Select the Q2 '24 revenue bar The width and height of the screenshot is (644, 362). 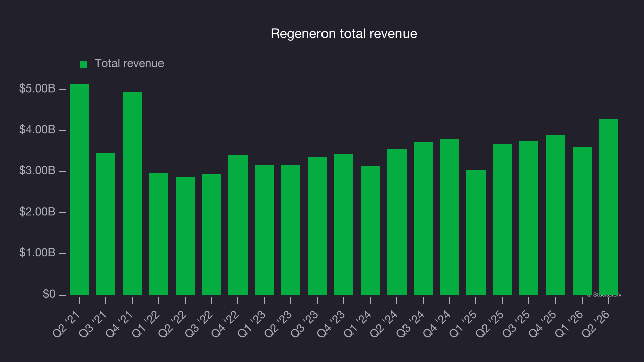click(x=397, y=222)
